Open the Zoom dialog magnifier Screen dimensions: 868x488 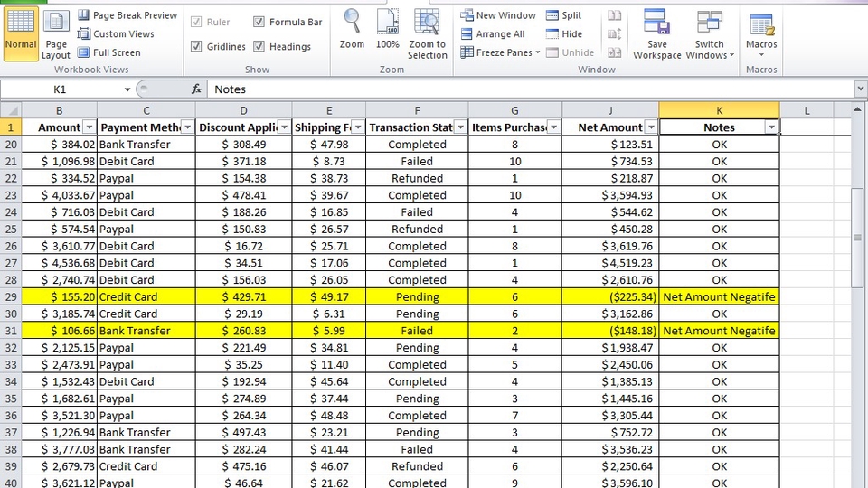(x=352, y=29)
